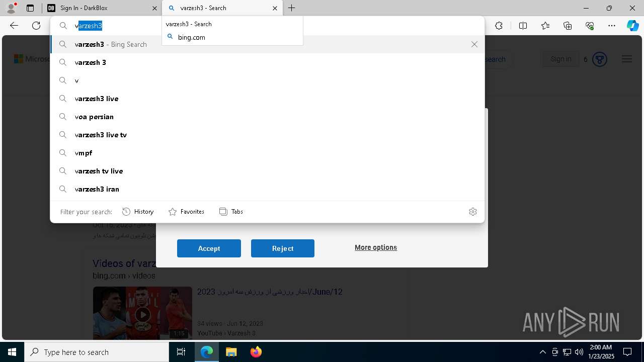644x362 pixels.
Task: Pick the 'varzesh3 live' suggestion
Action: tap(267, 99)
